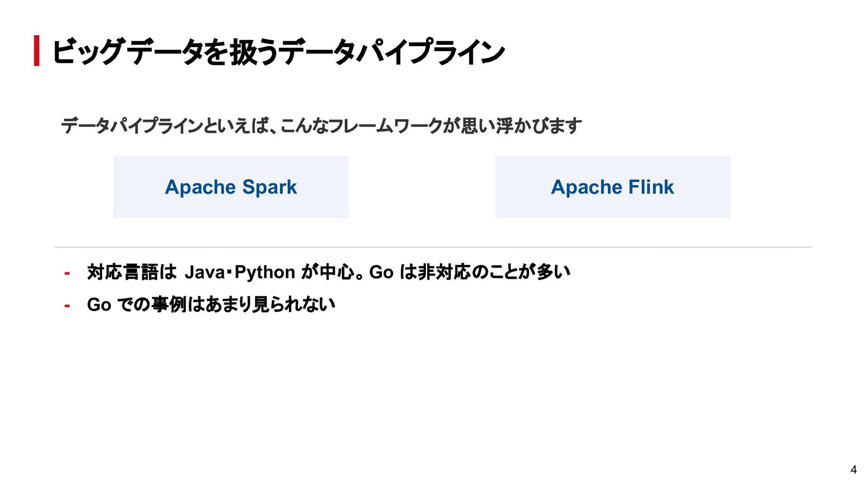This screenshot has height=489, width=868.
Task: Click the red bar beside the title
Action: (37, 51)
